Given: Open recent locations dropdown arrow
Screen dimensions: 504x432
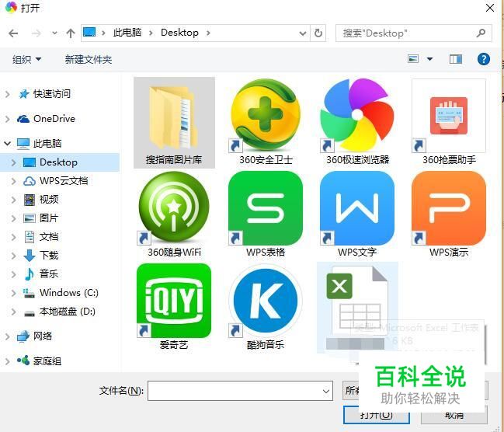Looking at the screenshot, I should click(54, 33).
